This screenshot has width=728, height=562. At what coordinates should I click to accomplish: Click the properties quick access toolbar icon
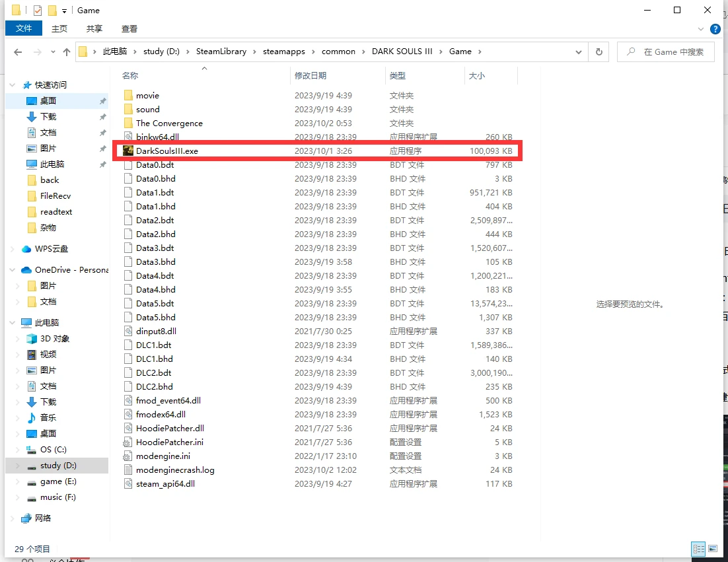coord(38,10)
